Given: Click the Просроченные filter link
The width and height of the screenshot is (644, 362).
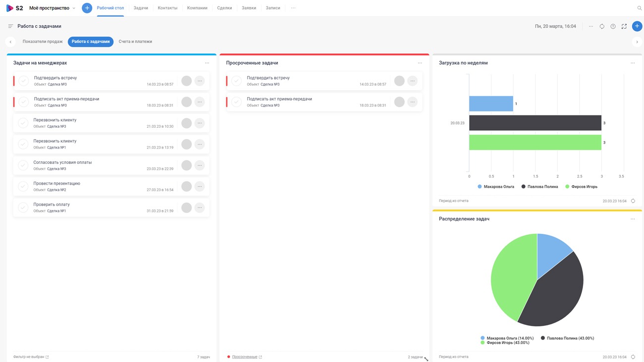Looking at the screenshot, I should tap(245, 357).
